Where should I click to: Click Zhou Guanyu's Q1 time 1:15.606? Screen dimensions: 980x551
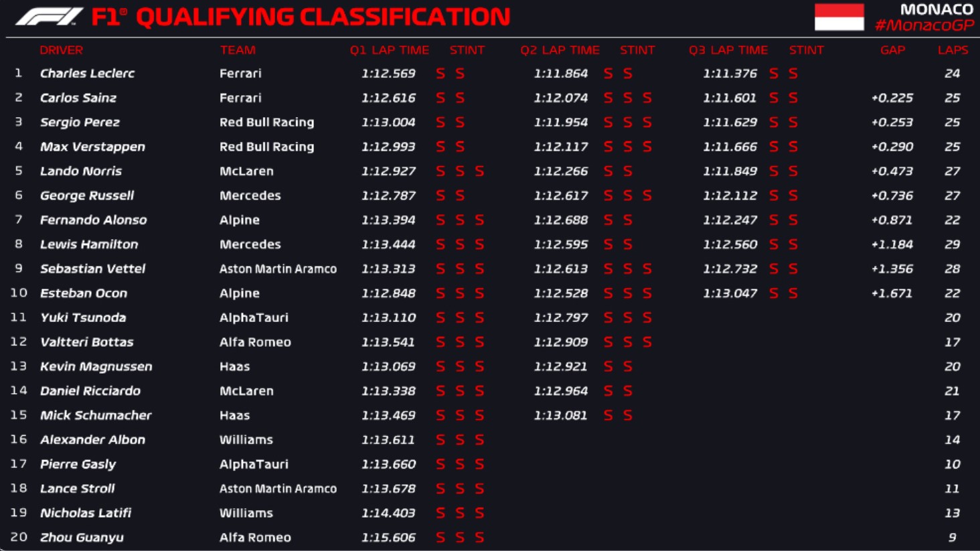tap(388, 538)
